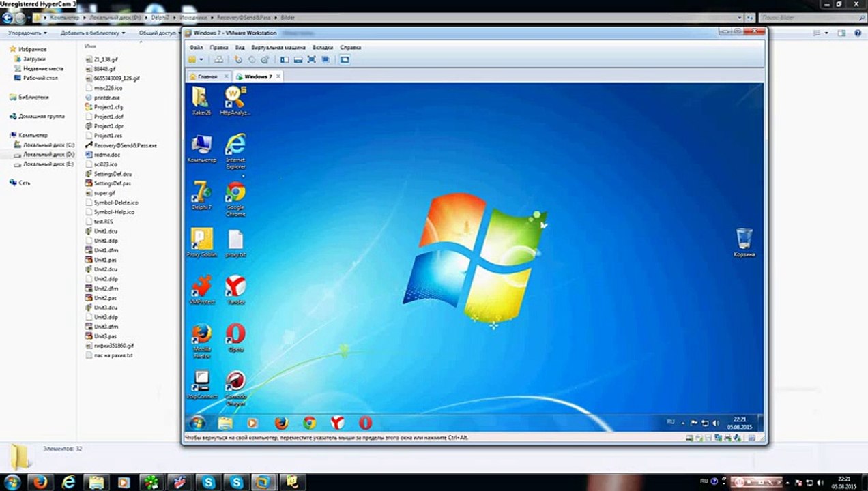Launch Delphi 7 shortcut on VM desktop
The image size is (868, 491).
pos(201,196)
